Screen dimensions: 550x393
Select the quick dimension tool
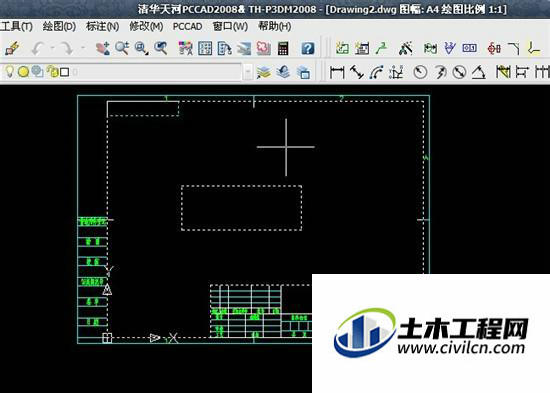coord(503,72)
